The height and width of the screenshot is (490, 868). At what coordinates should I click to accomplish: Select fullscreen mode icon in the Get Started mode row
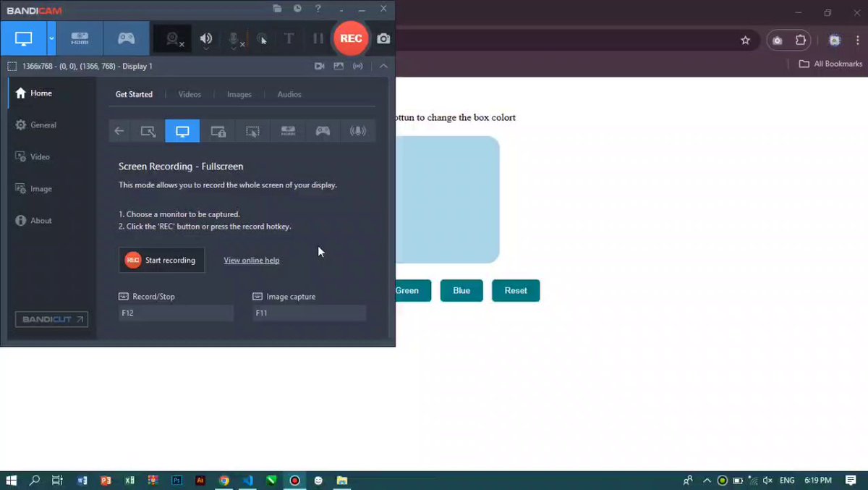click(182, 131)
